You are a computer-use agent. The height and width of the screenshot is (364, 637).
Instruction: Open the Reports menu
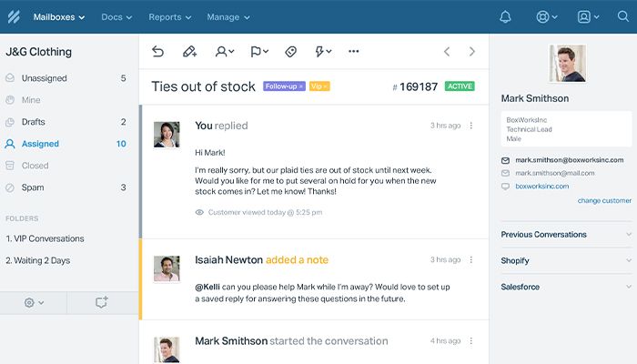[x=169, y=16]
